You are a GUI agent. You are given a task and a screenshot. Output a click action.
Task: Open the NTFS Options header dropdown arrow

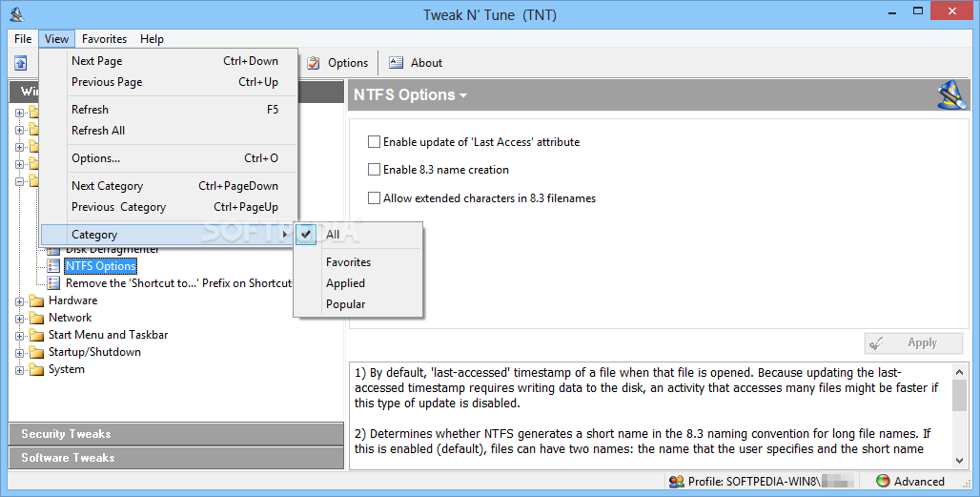coord(463,95)
